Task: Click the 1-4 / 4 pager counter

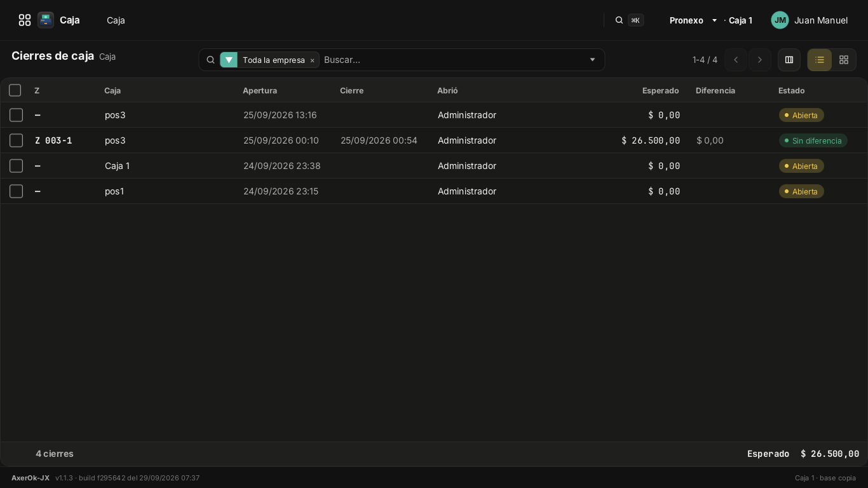Action: 705,60
